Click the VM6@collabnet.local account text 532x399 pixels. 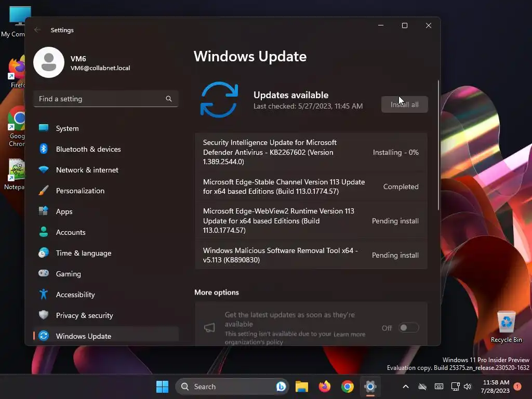100,68
